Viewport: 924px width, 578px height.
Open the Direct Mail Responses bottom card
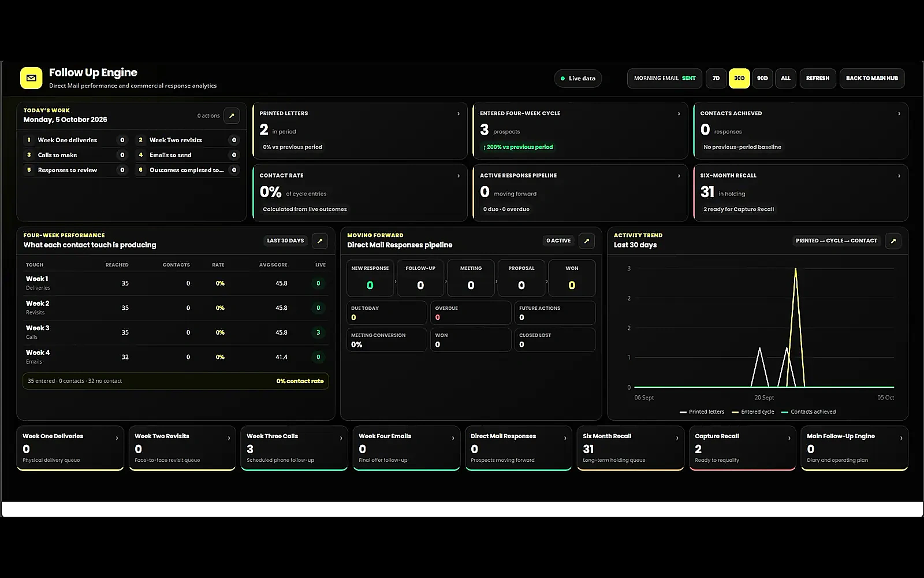click(519, 449)
